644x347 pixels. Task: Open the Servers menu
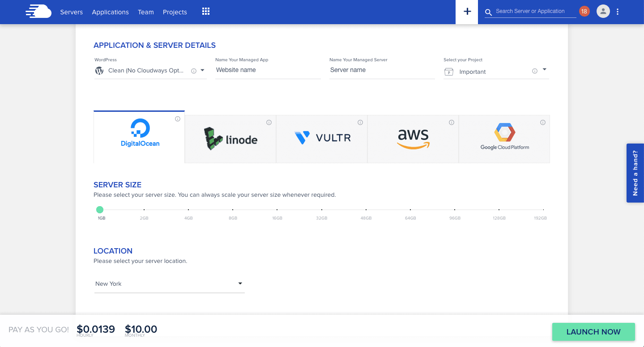tap(72, 12)
